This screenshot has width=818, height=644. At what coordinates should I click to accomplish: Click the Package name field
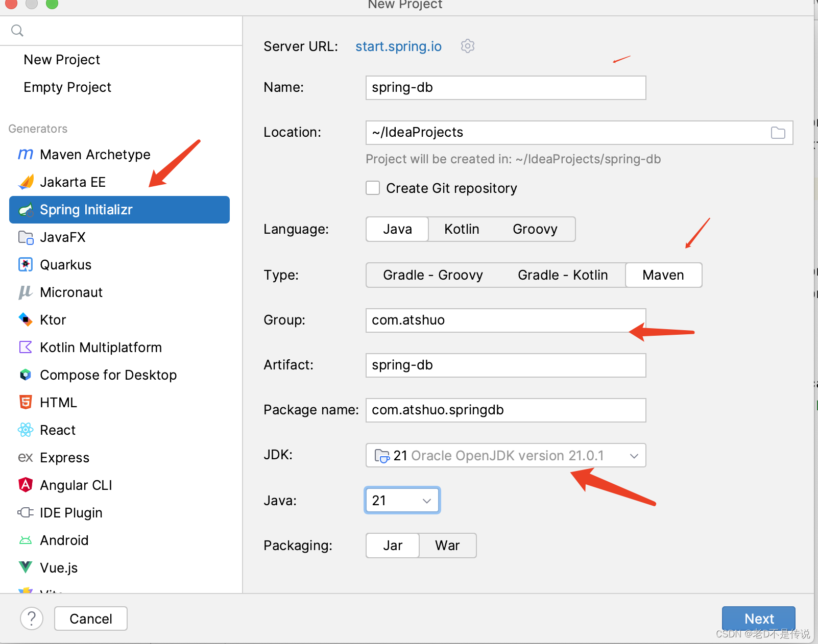pos(506,410)
